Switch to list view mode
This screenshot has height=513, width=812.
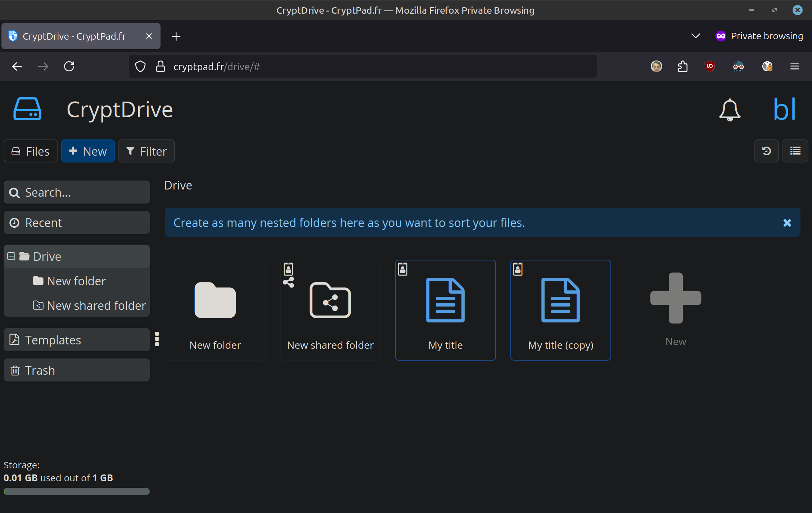pyautogui.click(x=795, y=151)
